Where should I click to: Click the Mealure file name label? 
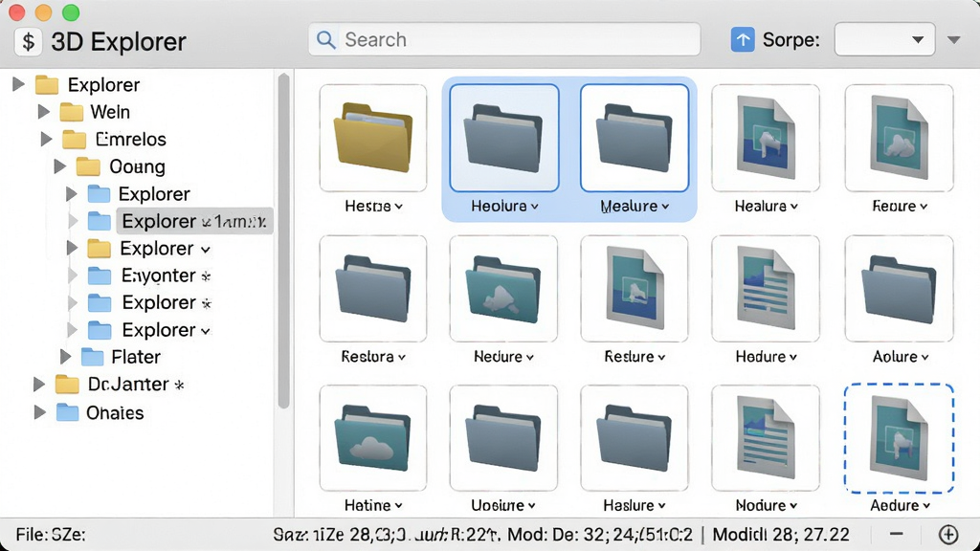pos(629,207)
